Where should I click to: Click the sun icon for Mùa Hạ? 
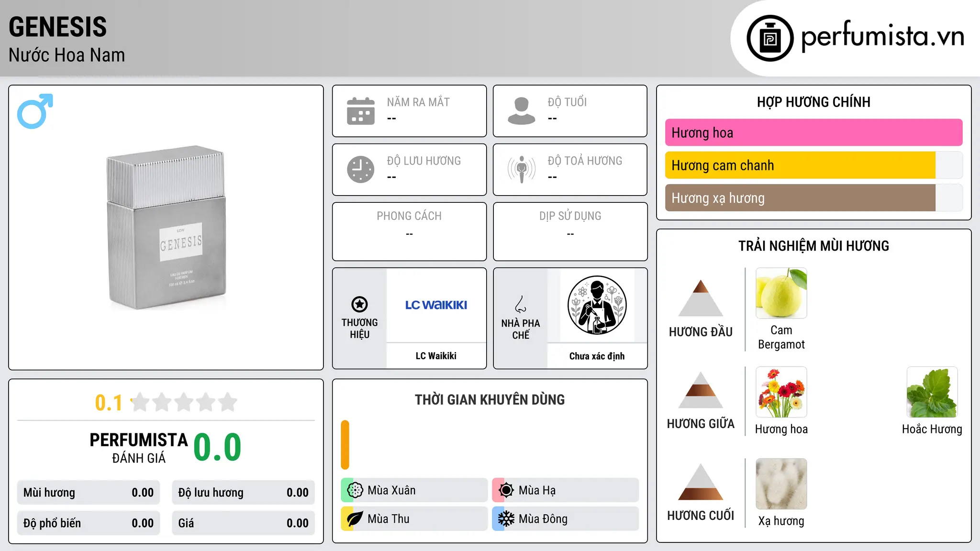click(x=506, y=490)
